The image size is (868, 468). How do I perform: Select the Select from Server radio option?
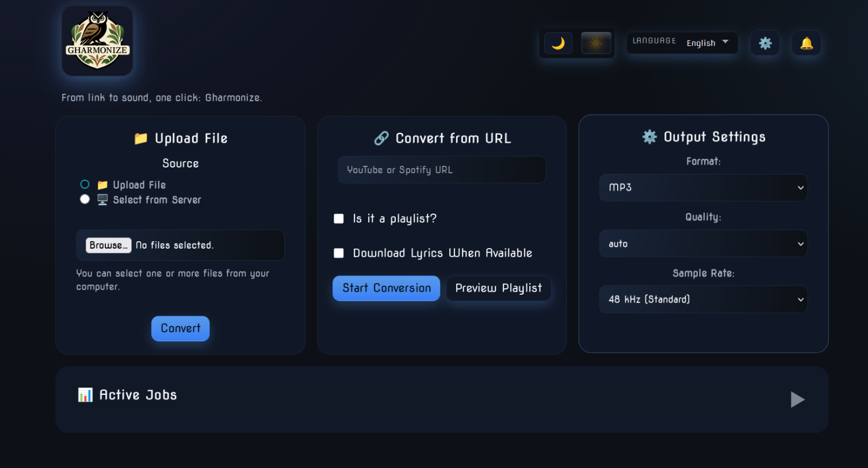(x=85, y=199)
